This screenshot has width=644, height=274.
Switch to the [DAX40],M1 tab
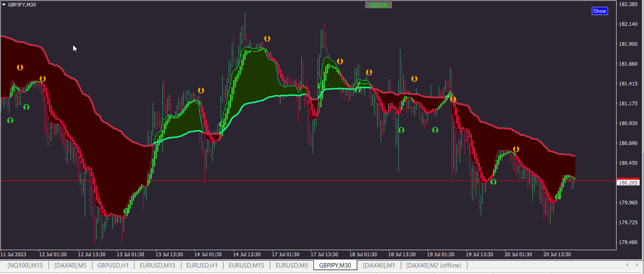click(379, 266)
